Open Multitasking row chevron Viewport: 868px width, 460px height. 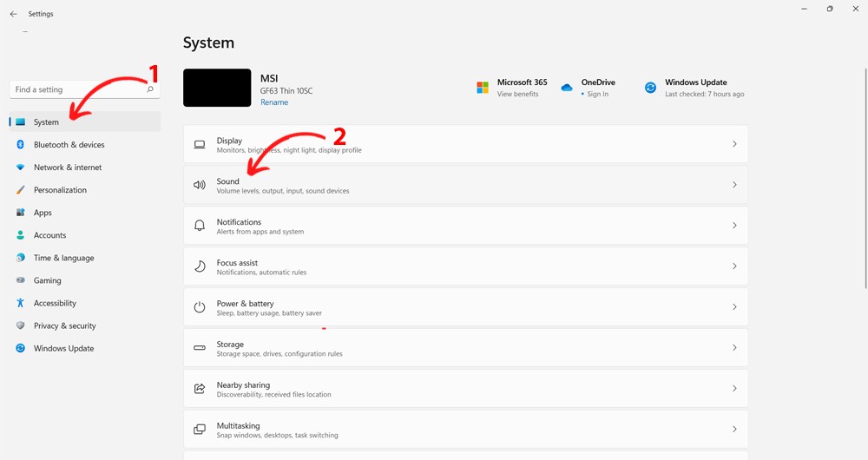click(x=734, y=429)
